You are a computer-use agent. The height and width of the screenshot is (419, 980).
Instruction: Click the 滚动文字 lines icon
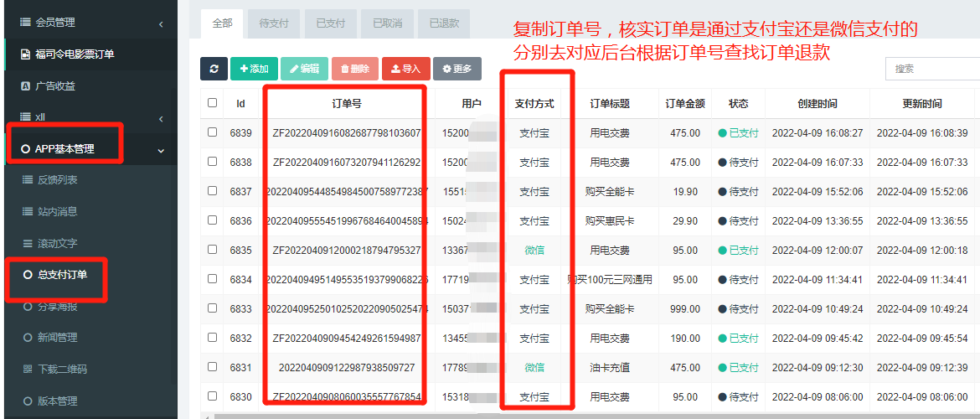pyautogui.click(x=27, y=243)
